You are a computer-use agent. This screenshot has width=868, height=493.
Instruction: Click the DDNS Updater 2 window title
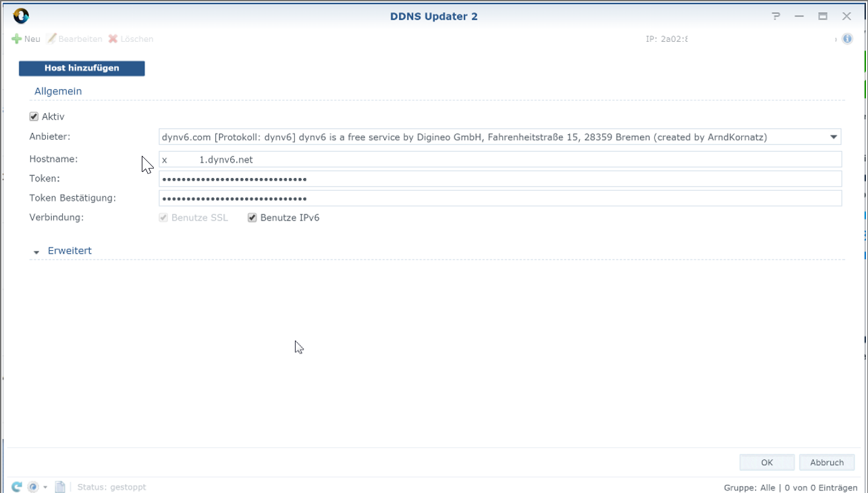434,16
